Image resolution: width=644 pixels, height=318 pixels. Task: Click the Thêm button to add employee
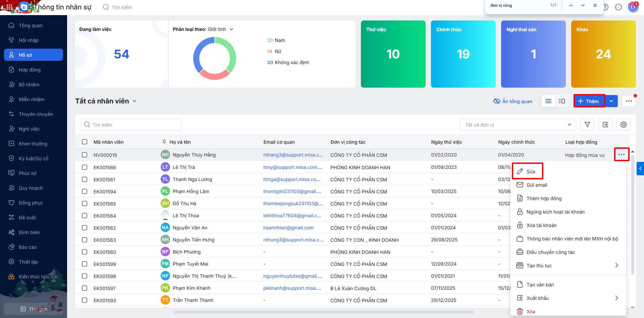(x=589, y=101)
